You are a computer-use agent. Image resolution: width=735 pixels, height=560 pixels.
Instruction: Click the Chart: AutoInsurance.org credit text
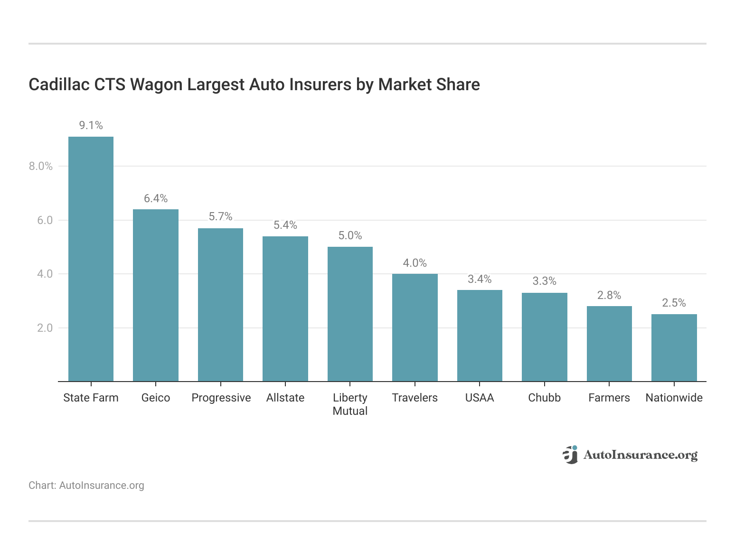coord(86,485)
